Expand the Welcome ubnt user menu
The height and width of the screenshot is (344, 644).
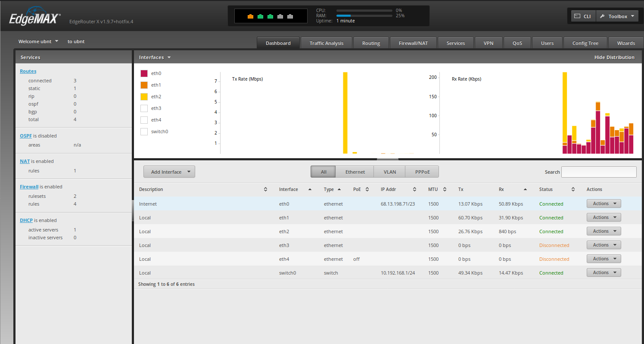[38, 42]
